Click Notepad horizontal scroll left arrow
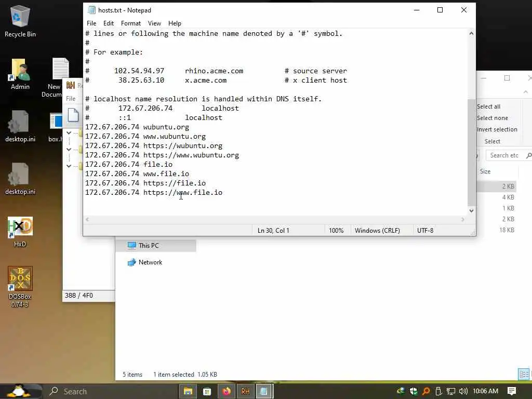 click(87, 220)
